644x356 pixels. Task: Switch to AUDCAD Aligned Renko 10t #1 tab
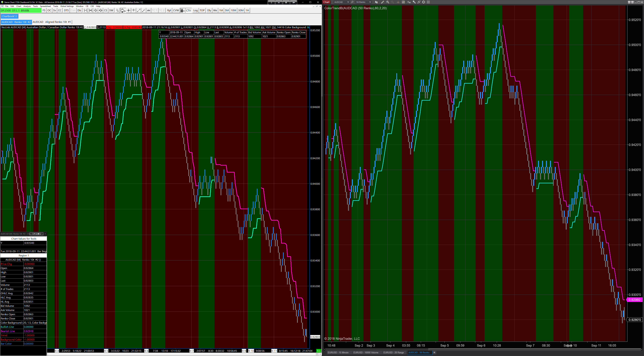pos(52,22)
